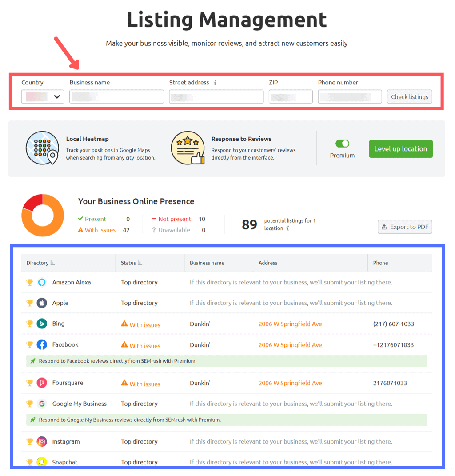Click the Bing logo icon

(x=42, y=324)
